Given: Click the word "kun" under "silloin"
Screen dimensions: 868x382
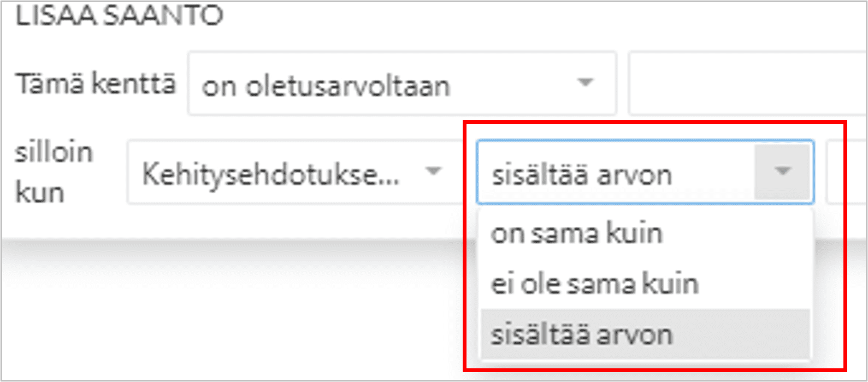Looking at the screenshot, I should (x=39, y=192).
